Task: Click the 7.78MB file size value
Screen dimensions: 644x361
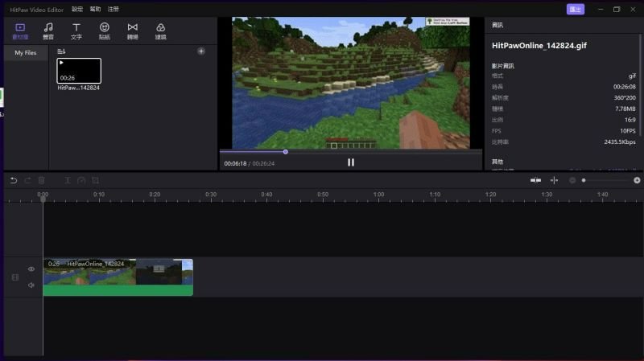Action: (x=625, y=109)
